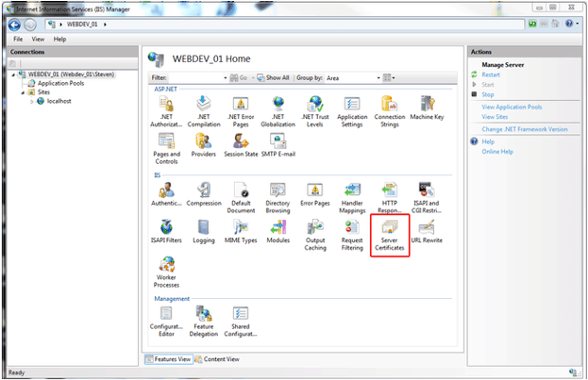This screenshot has height=380, width=588.
Task: Click Restart in Actions pane
Action: 491,74
